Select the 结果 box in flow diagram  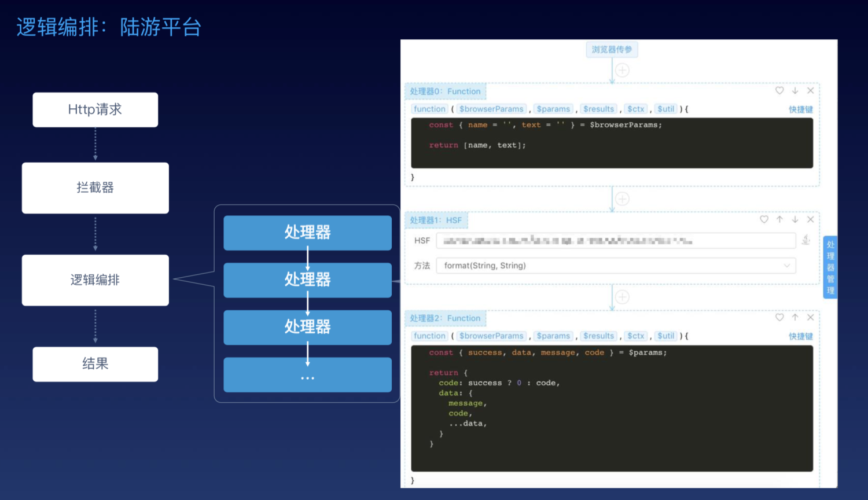[x=95, y=364]
